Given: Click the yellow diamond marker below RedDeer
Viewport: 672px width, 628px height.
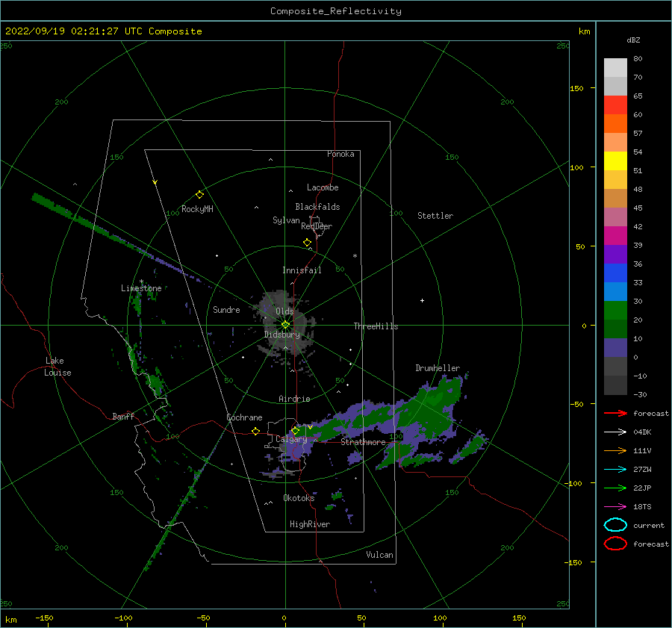Looking at the screenshot, I should [307, 243].
